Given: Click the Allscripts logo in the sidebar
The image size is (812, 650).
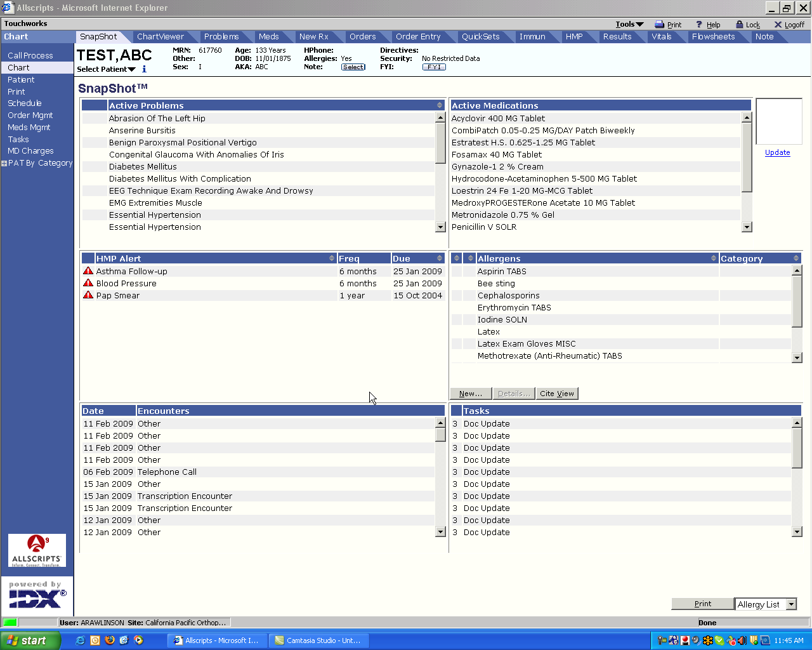Looking at the screenshot, I should [x=37, y=550].
